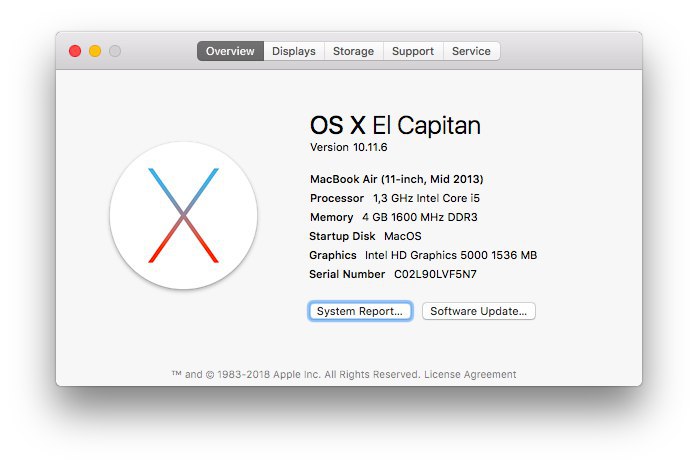Switch to the Overview tab
The height and width of the screenshot is (466, 698).
pyautogui.click(x=230, y=51)
